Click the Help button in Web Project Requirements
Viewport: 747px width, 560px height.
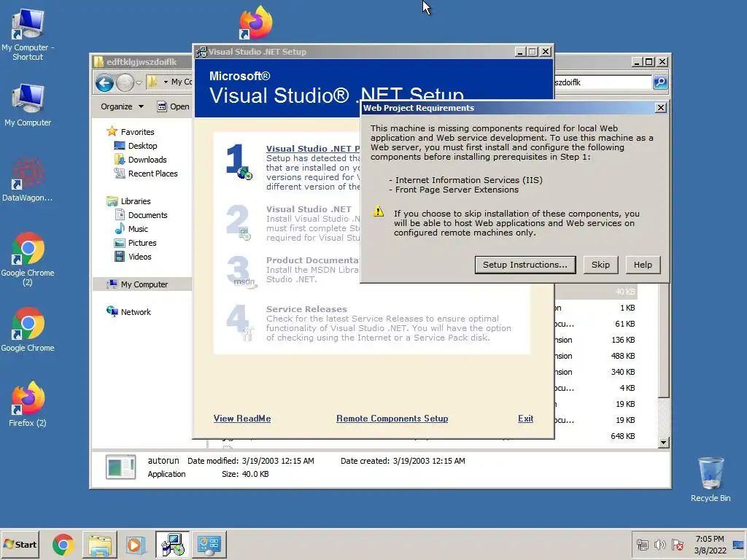click(643, 265)
